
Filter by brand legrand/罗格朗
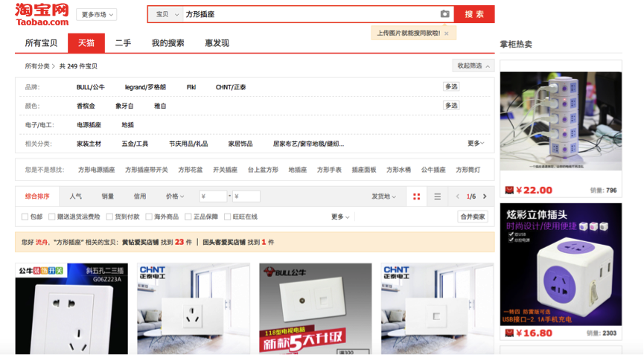pyautogui.click(x=145, y=87)
